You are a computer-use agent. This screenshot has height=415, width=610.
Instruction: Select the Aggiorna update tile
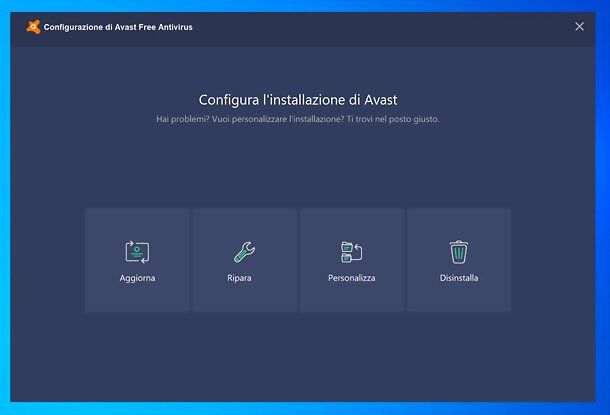click(137, 260)
